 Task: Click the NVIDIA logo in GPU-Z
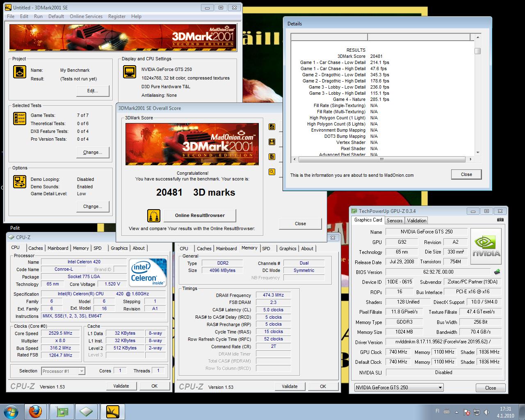[486, 246]
